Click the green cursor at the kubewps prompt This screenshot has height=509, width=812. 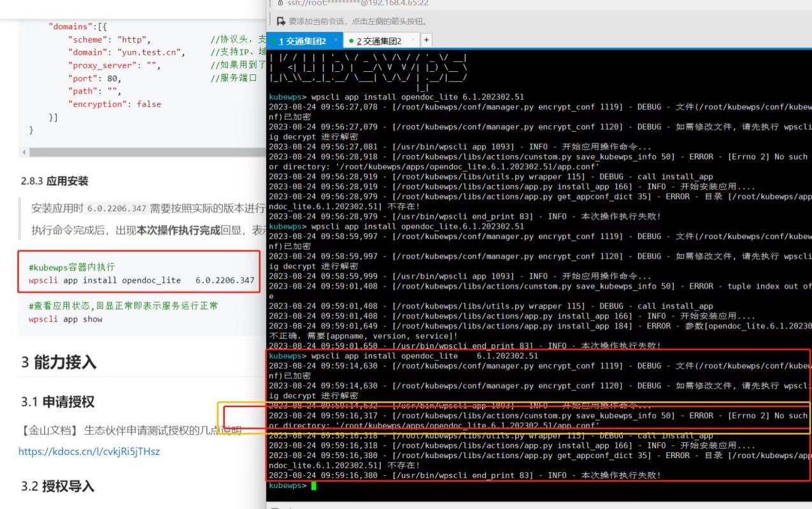313,485
